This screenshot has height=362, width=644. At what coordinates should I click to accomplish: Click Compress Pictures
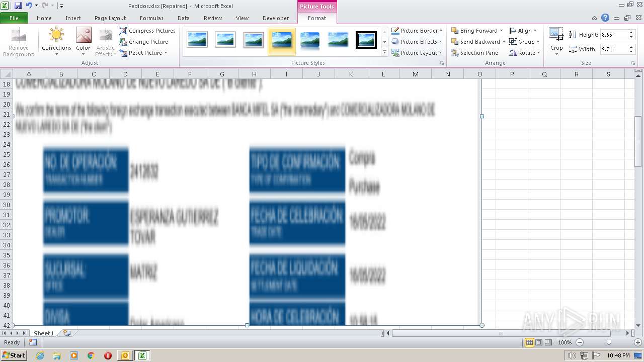pyautogui.click(x=147, y=31)
